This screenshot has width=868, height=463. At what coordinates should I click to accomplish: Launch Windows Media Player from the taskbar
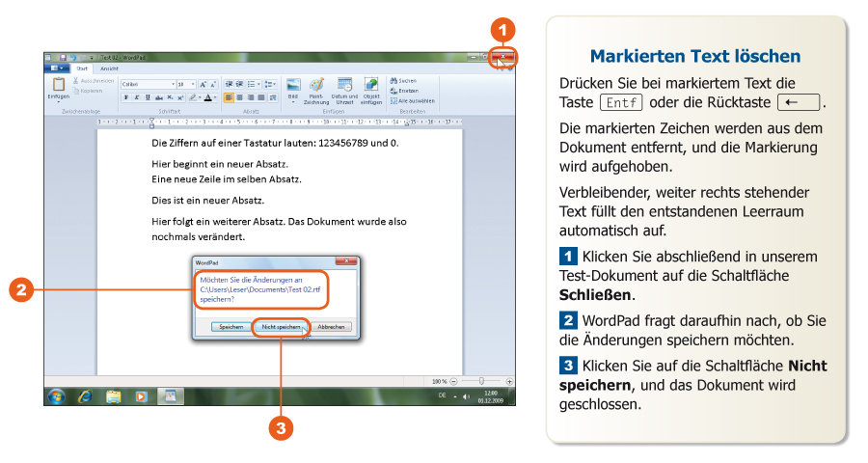pos(141,395)
